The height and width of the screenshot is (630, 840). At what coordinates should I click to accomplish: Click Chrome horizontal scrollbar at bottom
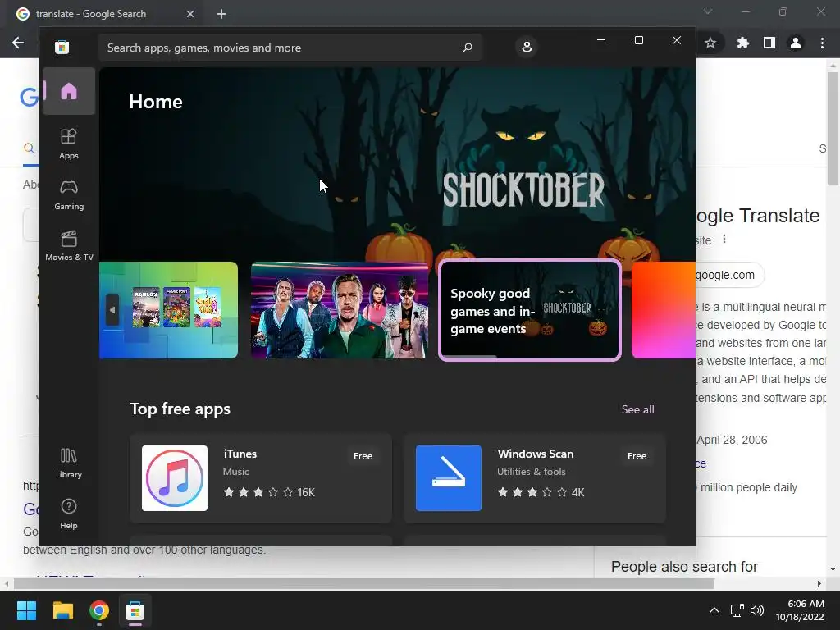[x=364, y=583]
